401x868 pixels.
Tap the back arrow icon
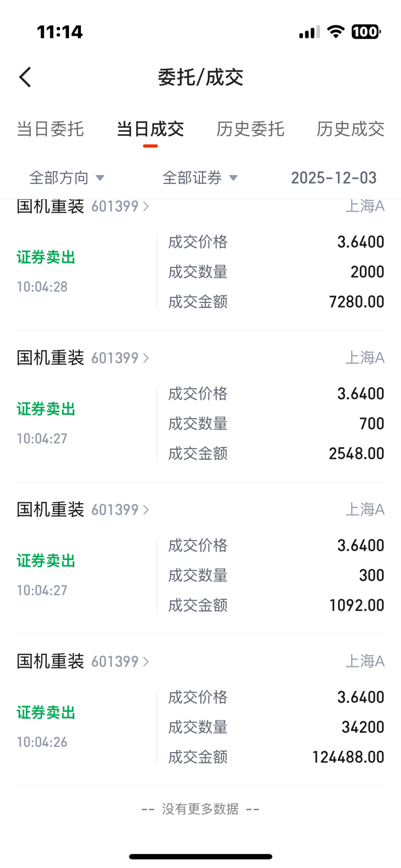pos(25,77)
